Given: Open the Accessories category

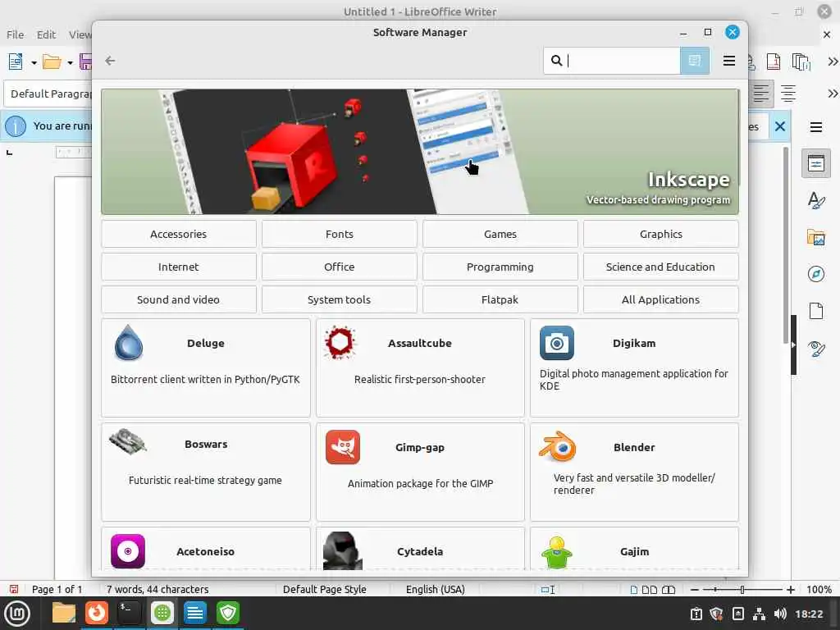Looking at the screenshot, I should pos(178,234).
